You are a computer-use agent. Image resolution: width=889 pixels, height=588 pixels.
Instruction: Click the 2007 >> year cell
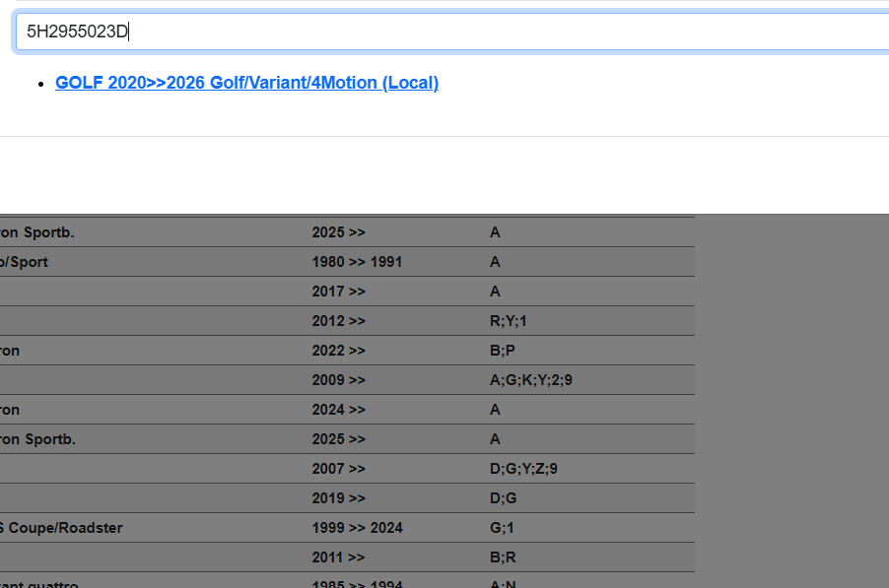338,469
